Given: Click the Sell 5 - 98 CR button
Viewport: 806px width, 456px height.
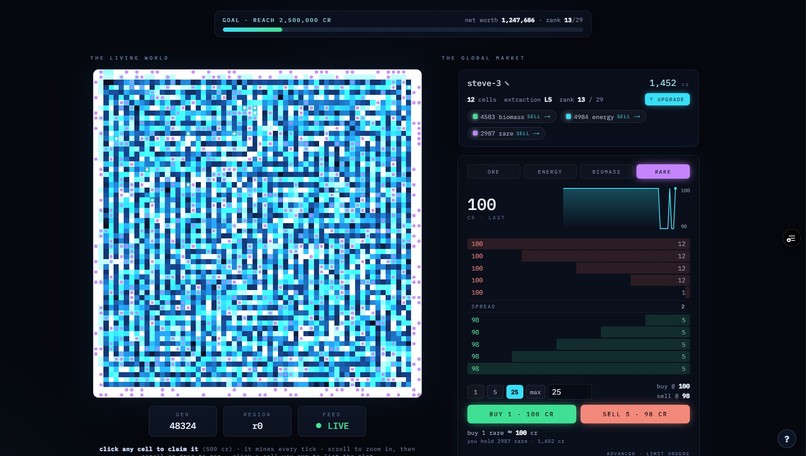Looking at the screenshot, I should point(635,414).
